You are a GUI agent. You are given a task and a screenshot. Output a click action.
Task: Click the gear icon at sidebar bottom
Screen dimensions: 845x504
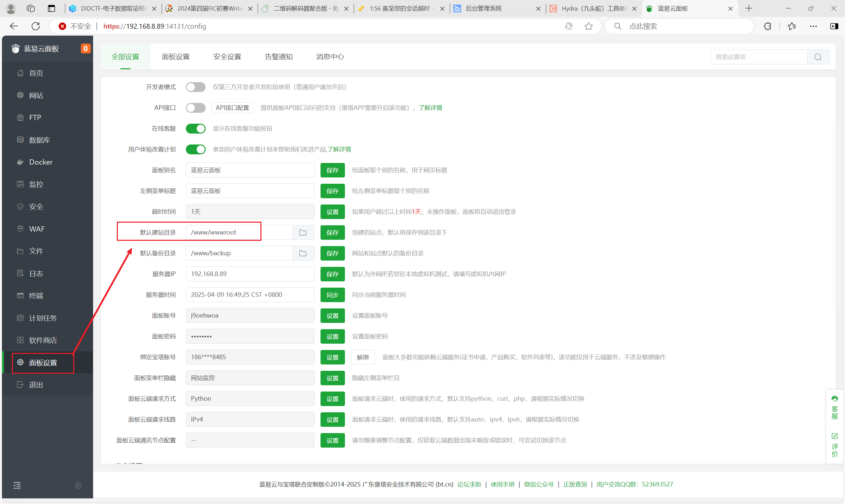[79, 485]
